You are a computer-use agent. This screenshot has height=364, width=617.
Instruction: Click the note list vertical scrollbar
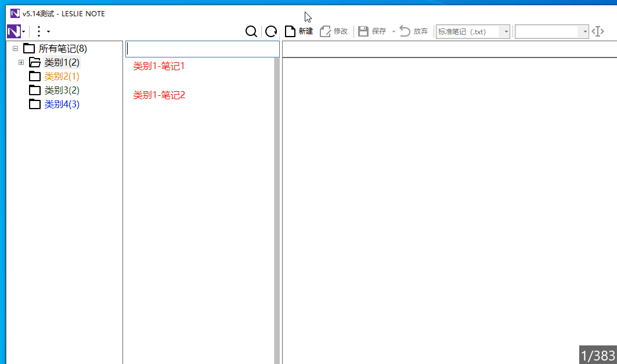tap(277, 211)
